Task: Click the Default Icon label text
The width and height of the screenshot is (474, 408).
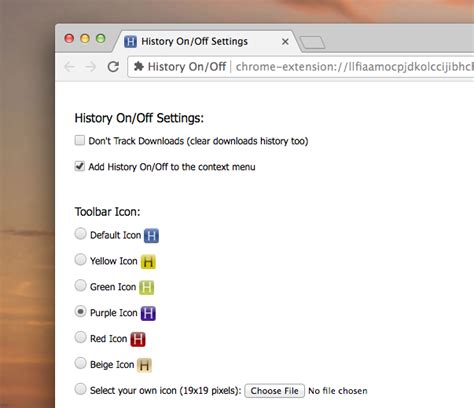Action: 115,235
